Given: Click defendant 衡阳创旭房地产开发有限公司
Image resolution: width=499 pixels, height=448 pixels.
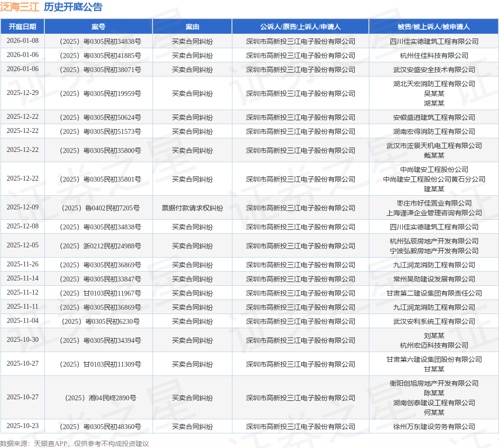Looking at the screenshot, I should click(x=434, y=383).
